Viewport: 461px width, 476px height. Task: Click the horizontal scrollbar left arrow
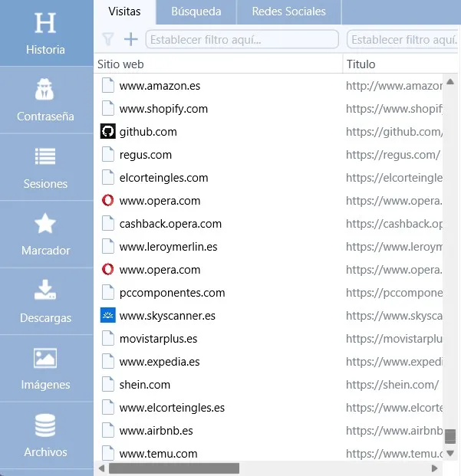[x=102, y=468]
